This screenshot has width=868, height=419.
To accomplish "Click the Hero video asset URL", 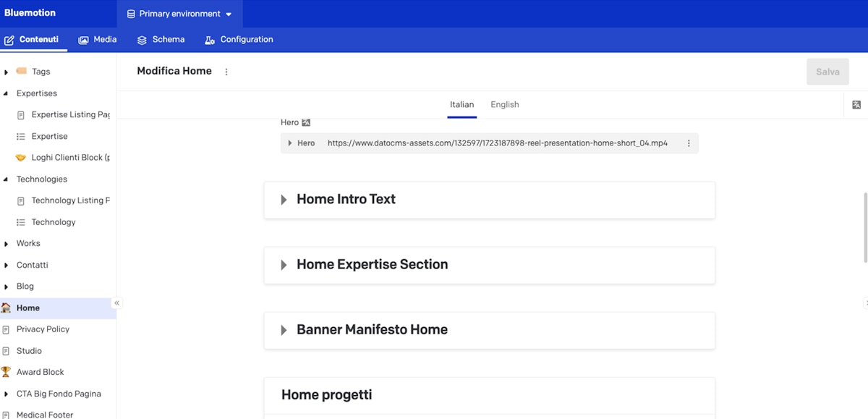I will coord(498,143).
